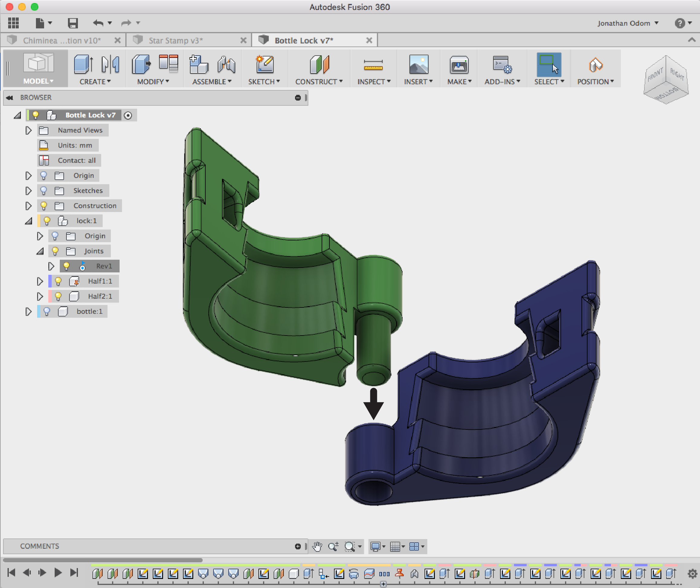Switch to the Star Stamp v3 tab
Screen dimensions: 700x588
coord(176,41)
